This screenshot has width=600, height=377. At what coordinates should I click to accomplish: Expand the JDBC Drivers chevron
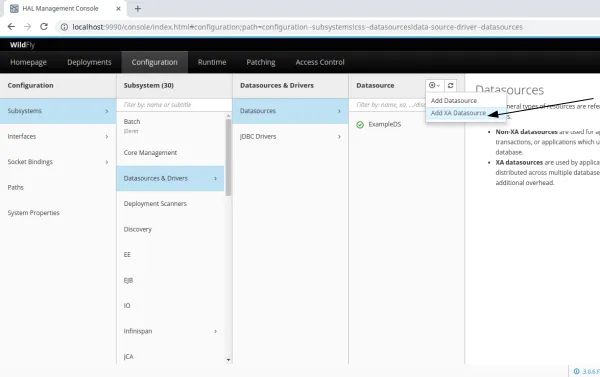[339, 137]
